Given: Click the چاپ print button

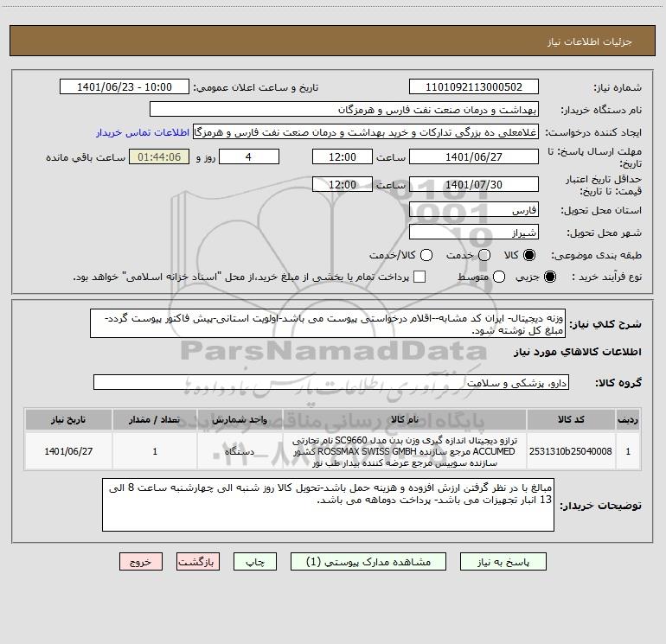Looking at the screenshot, I should tap(255, 562).
